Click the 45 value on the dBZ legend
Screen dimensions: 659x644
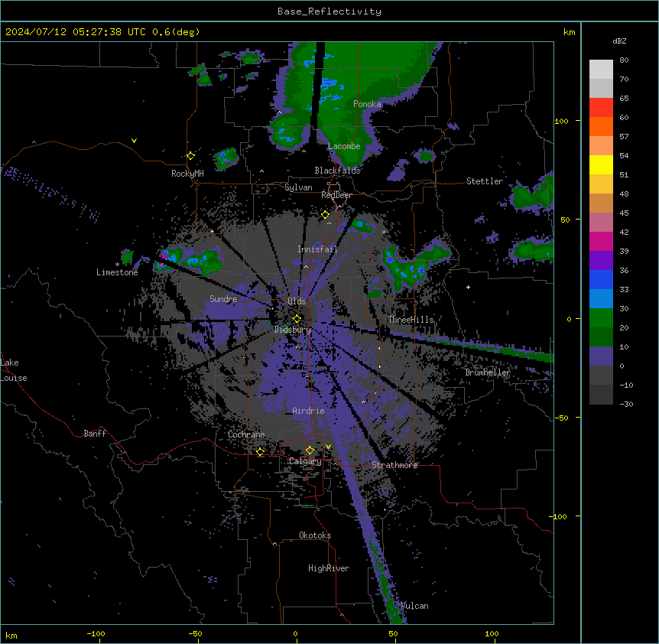pos(624,213)
